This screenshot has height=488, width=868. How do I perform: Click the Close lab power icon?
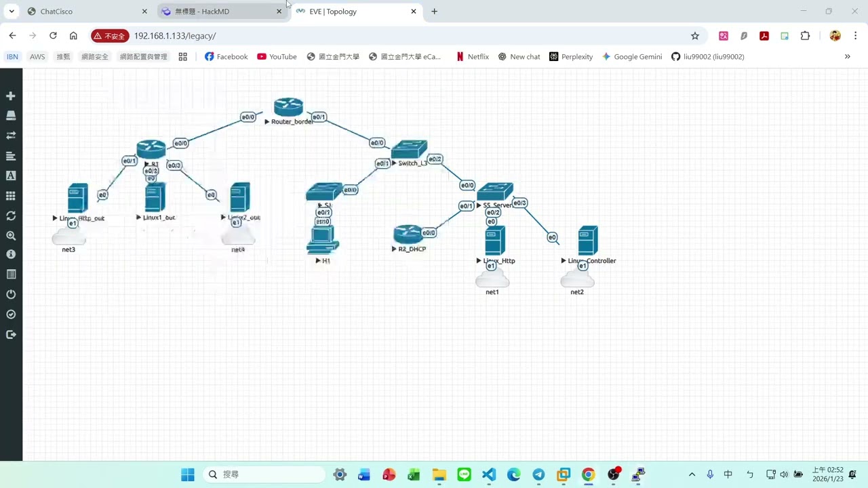tap(11, 294)
